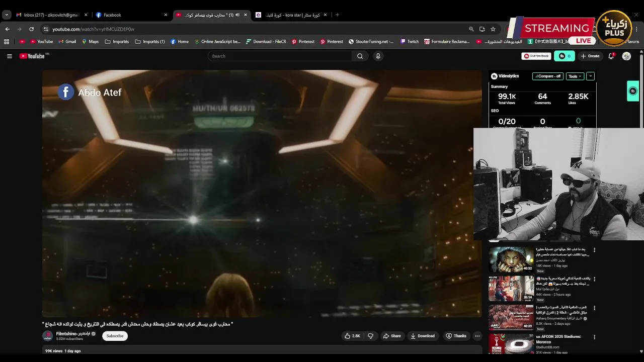Open the Facebook Home bookmark

(x=180, y=42)
